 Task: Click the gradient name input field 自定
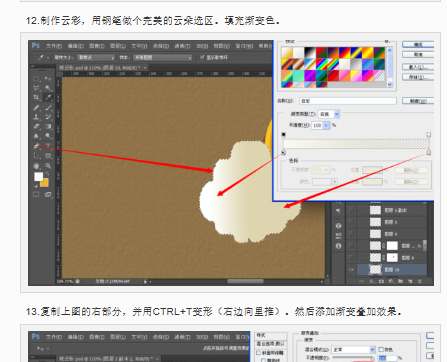click(x=348, y=101)
